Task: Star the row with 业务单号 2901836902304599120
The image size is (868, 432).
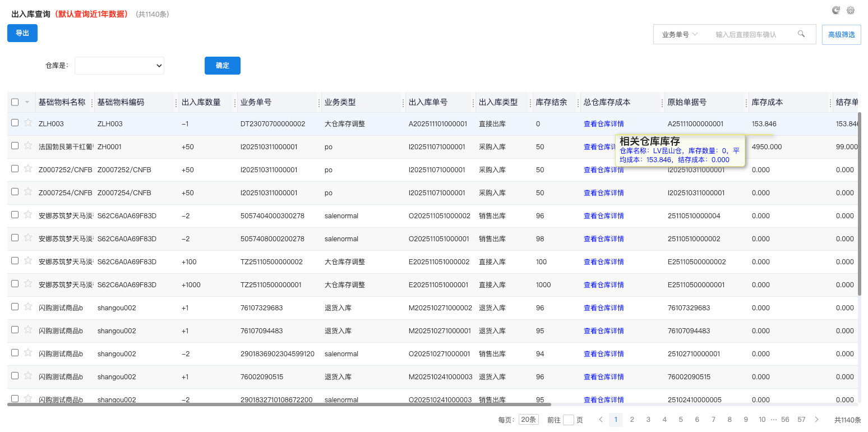Action: [x=28, y=353]
